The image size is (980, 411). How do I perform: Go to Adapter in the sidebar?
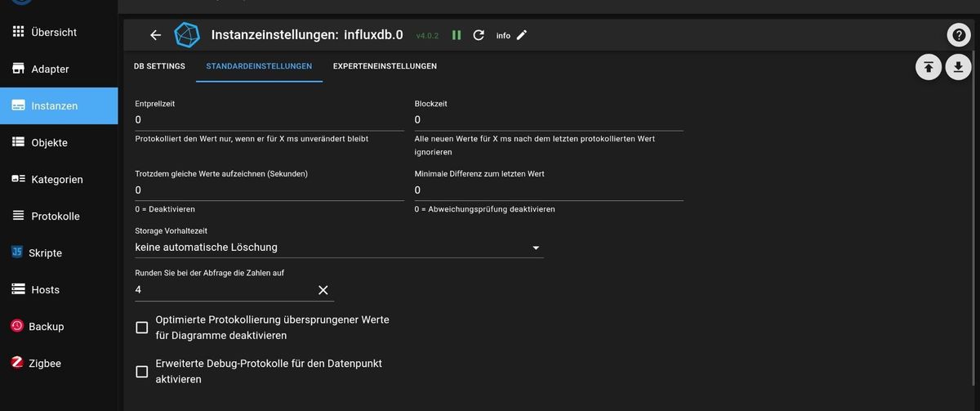coord(50,69)
